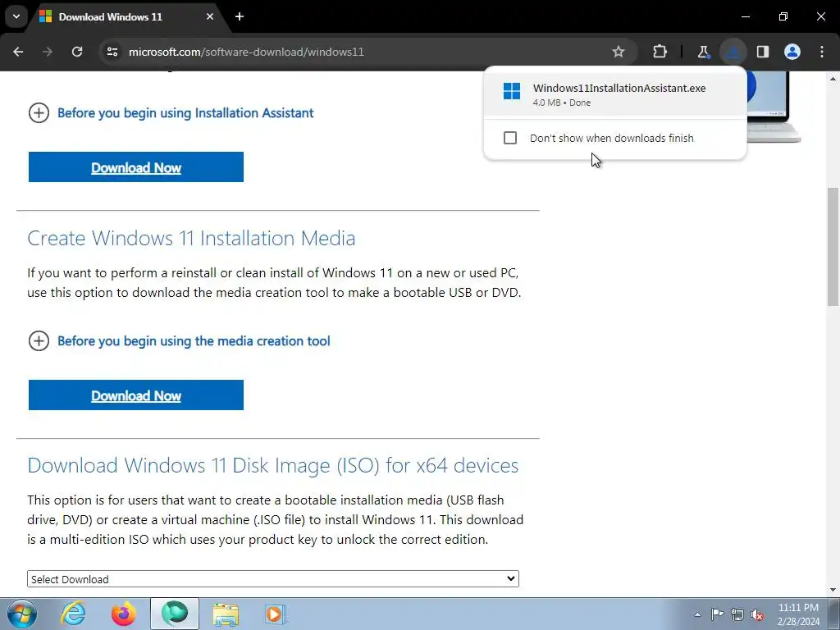Image resolution: width=840 pixels, height=630 pixels.
Task: Show hidden system tray icons arrow
Action: tap(697, 614)
